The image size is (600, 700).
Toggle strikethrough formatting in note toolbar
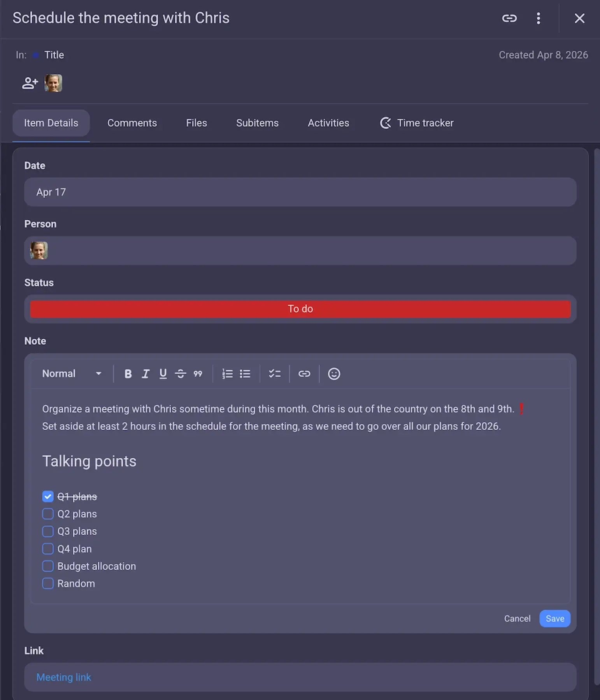[x=181, y=374]
